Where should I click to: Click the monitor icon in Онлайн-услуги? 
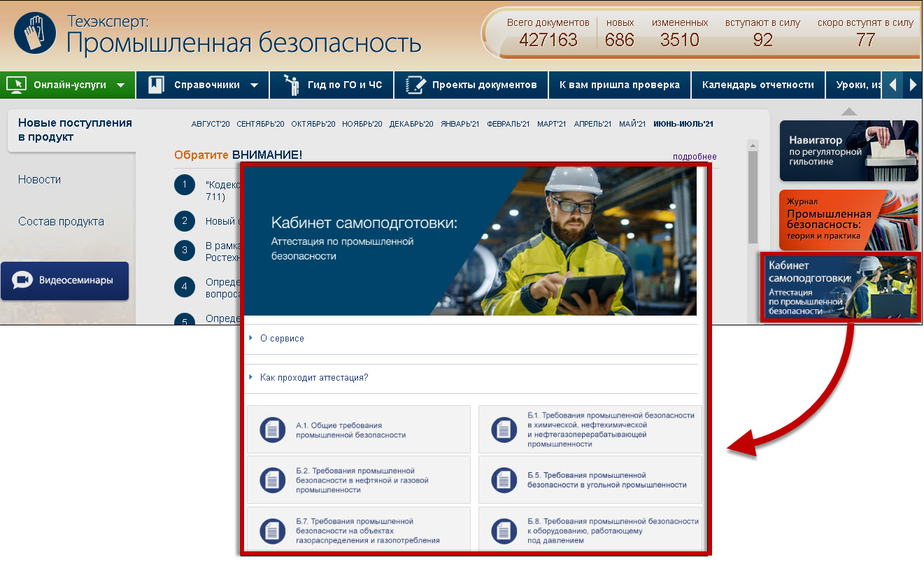click(16, 85)
